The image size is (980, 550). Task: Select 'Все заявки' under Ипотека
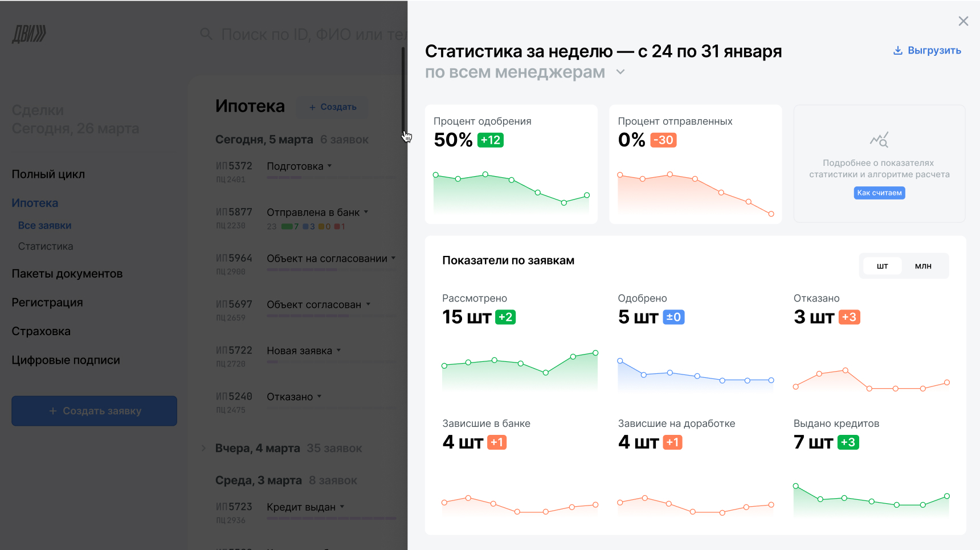point(44,226)
